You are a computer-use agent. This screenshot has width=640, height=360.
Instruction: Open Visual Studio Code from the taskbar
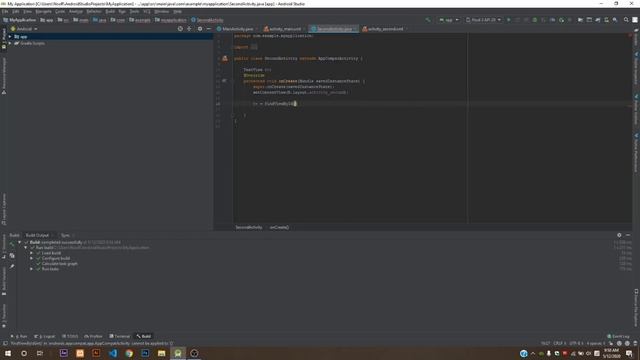click(x=113, y=353)
